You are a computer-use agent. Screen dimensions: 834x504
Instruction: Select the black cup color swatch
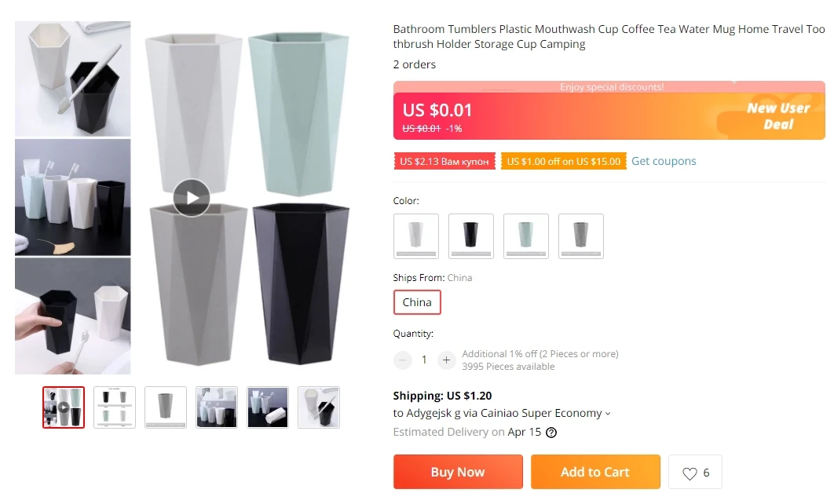click(x=470, y=236)
